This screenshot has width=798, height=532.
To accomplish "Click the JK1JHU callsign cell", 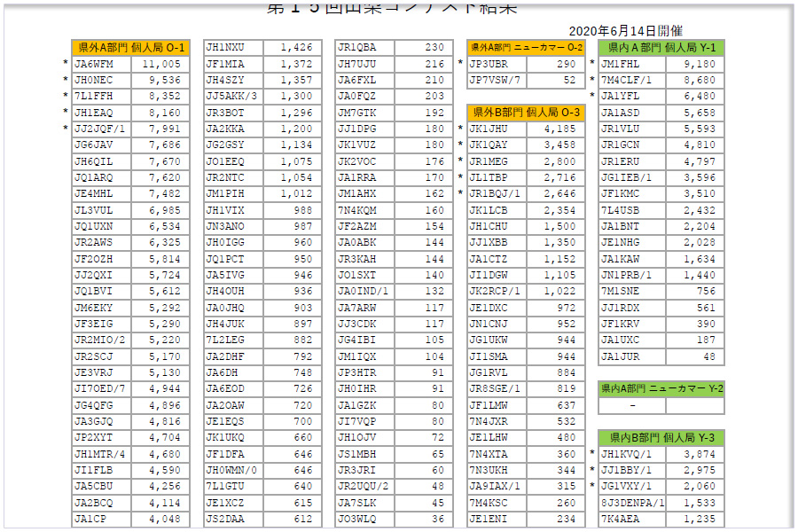I will (x=489, y=129).
